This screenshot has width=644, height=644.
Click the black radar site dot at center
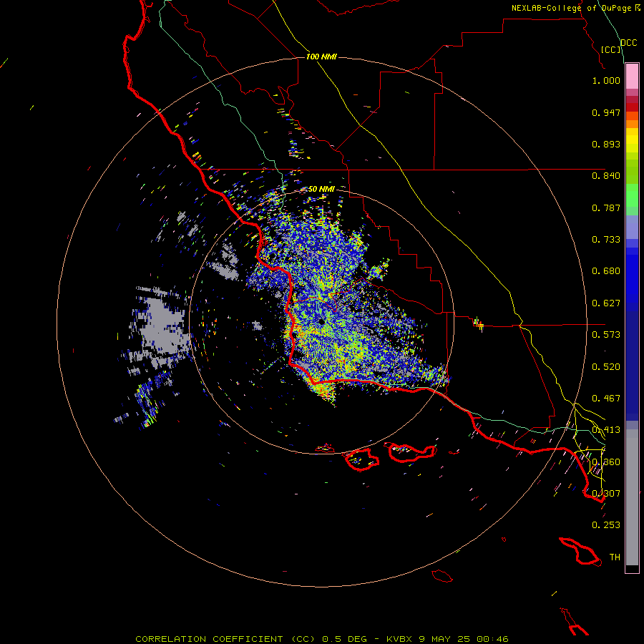pos(321,322)
